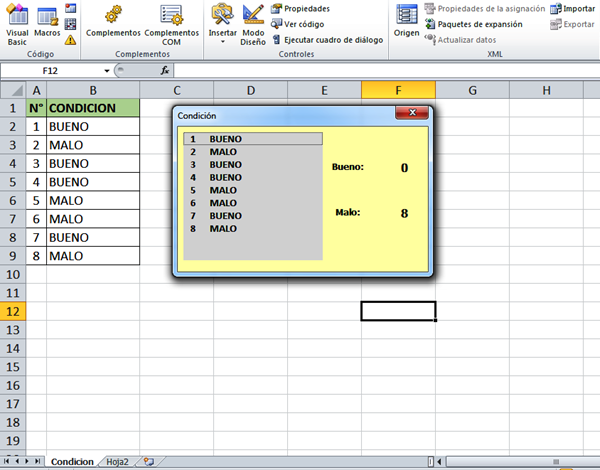The height and width of the screenshot is (470, 600).
Task: Select listbox row 1 BUENO
Action: [253, 139]
